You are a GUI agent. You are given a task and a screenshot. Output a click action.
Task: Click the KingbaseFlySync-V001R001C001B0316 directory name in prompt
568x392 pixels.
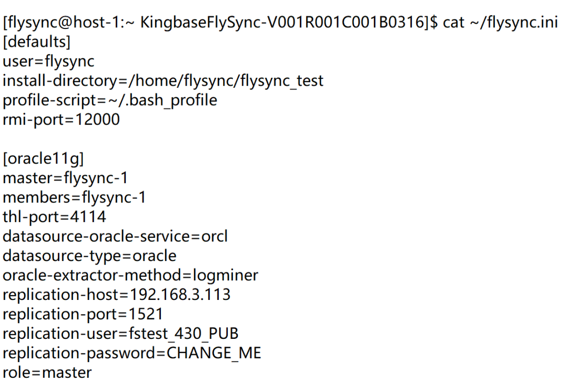click(283, 23)
